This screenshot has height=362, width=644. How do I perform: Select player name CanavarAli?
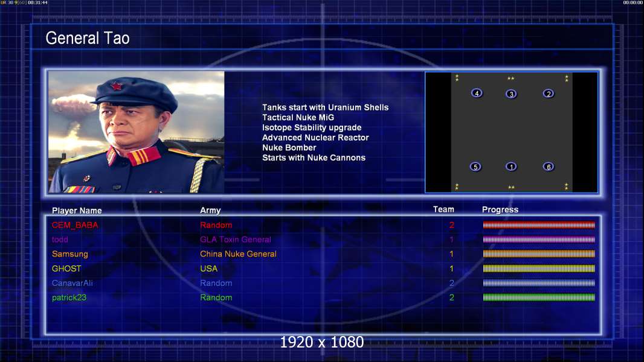72,283
